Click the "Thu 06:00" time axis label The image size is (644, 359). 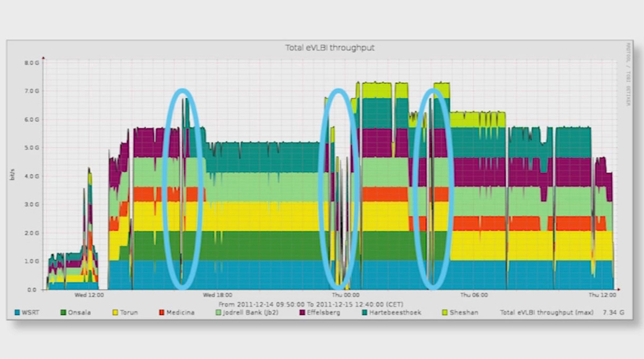coord(474,295)
